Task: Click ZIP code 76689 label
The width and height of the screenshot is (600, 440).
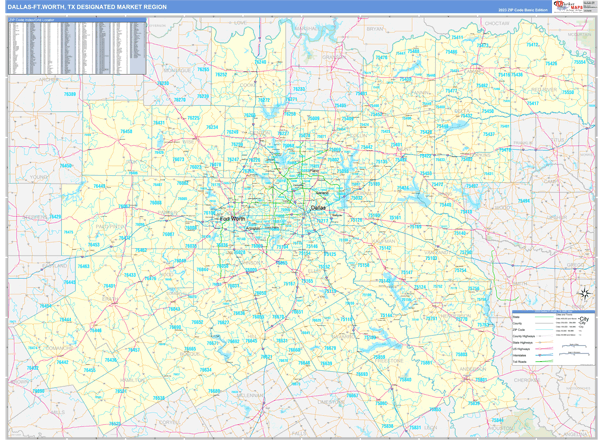Action: (214, 391)
